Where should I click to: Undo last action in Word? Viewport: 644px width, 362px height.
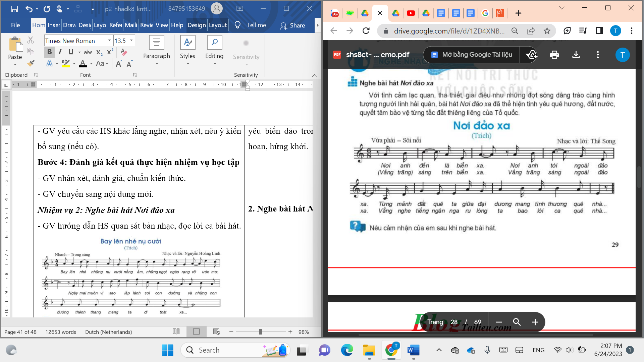[29, 9]
